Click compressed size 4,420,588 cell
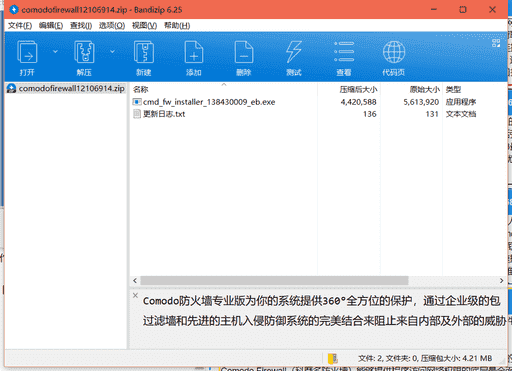 click(x=358, y=102)
